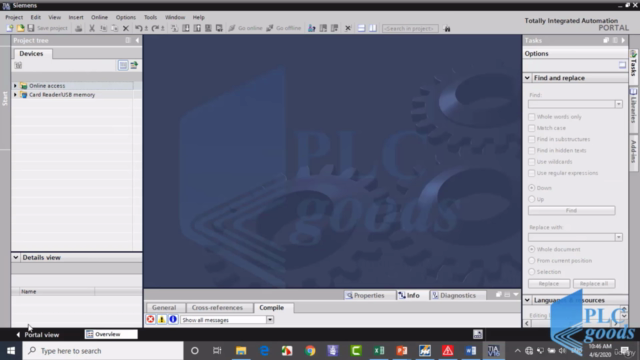Click the Undo arrow icon
Screen dimensions: 640x360
click(x=139, y=28)
